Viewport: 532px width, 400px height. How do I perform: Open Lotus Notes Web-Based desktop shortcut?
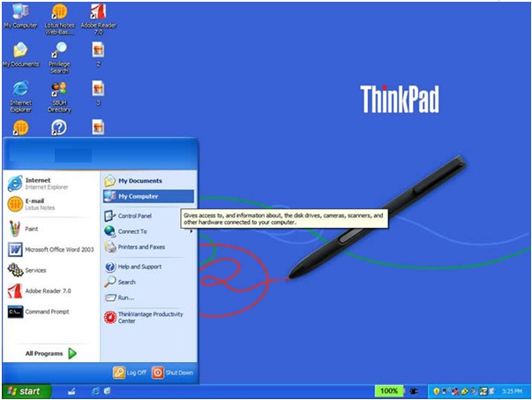[59, 14]
